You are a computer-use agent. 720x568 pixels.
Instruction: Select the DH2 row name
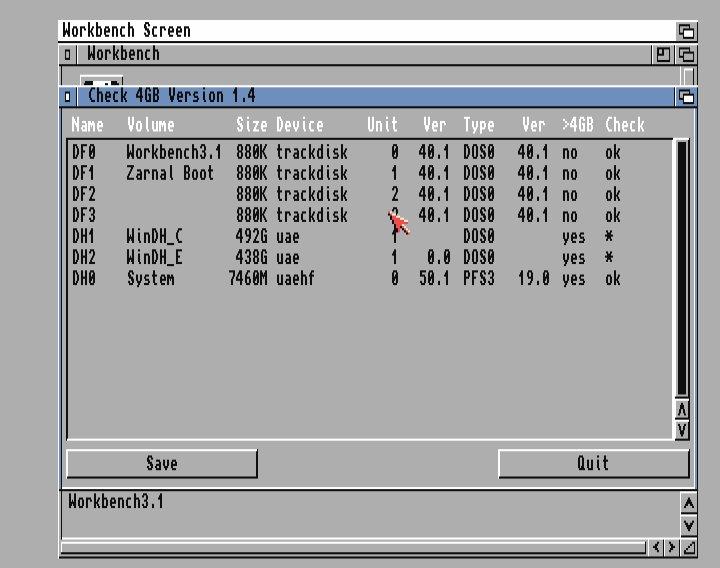tap(84, 258)
